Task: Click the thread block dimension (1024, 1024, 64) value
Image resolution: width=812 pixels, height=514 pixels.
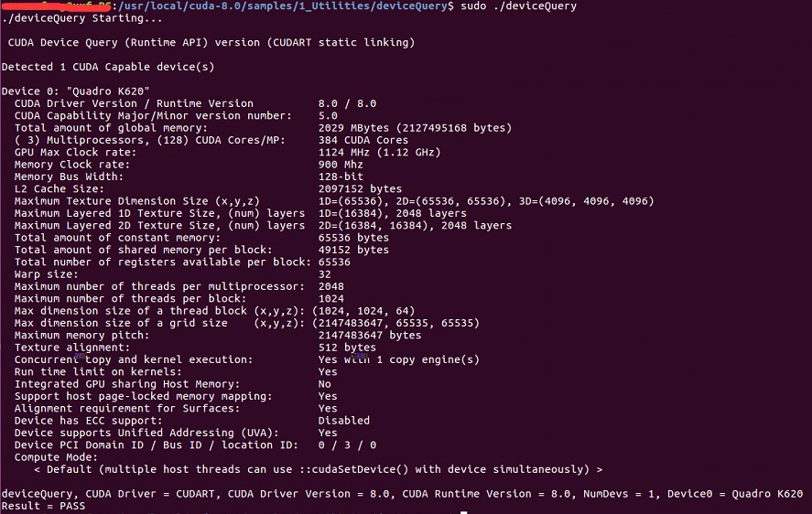Action: (366, 311)
